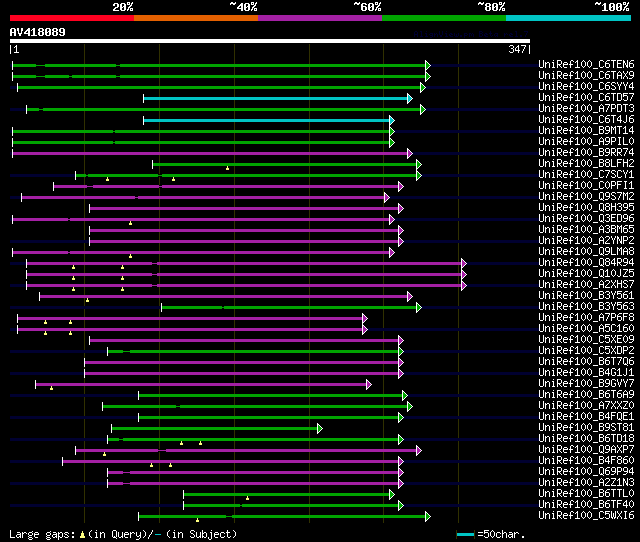Select the UniRef100_Q8H395 label
The image size is (640, 542).
click(586, 208)
